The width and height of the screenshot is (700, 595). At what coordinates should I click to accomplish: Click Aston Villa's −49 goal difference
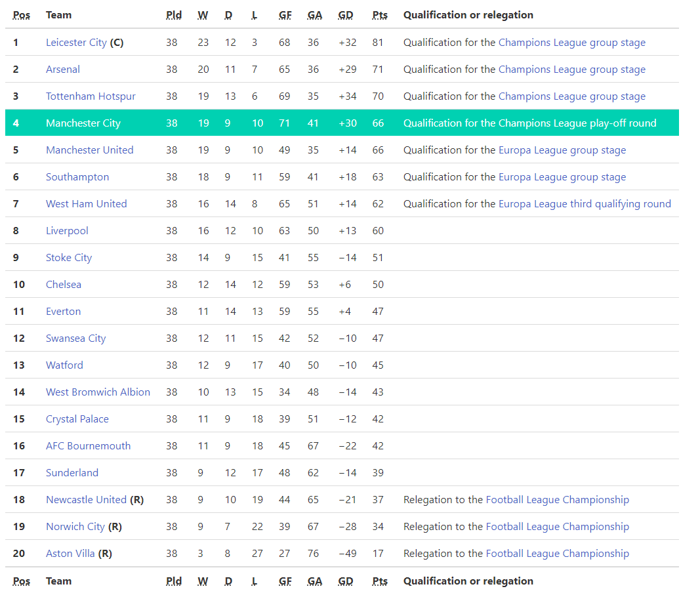point(347,554)
